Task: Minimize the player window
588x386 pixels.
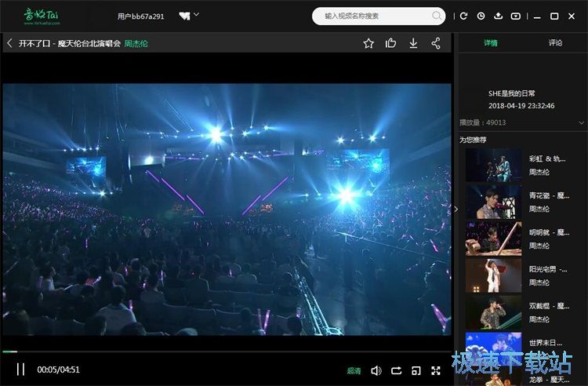Action: (537, 16)
